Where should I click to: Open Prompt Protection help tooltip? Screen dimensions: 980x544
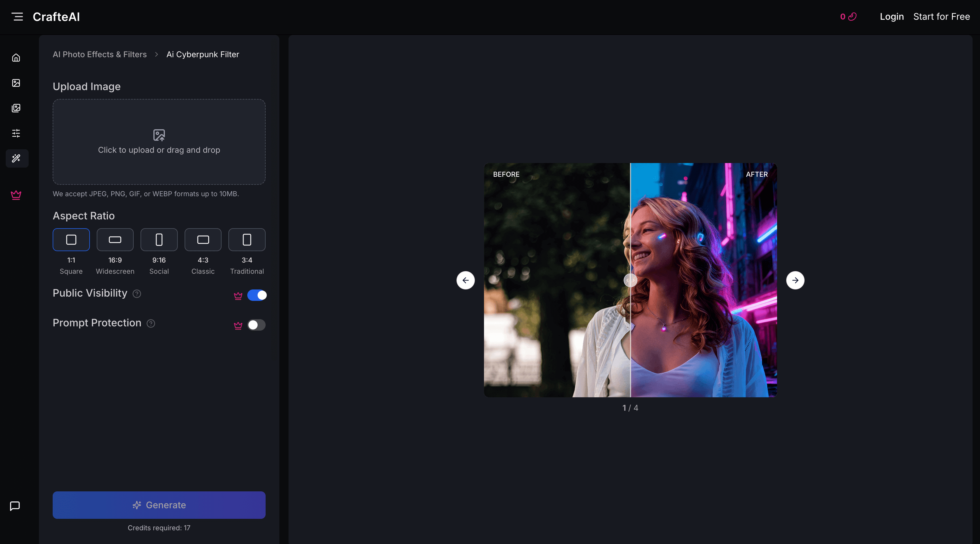[x=150, y=323]
